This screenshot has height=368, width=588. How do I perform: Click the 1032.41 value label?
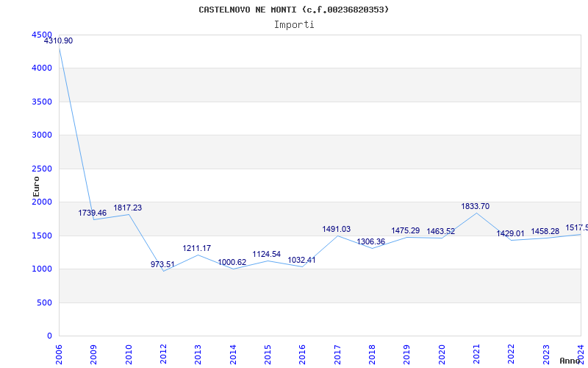coord(301,261)
